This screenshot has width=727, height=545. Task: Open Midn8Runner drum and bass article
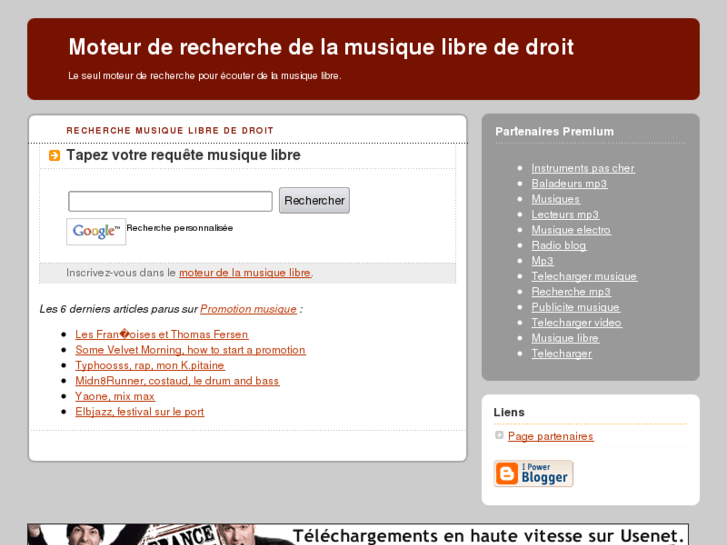click(x=177, y=381)
